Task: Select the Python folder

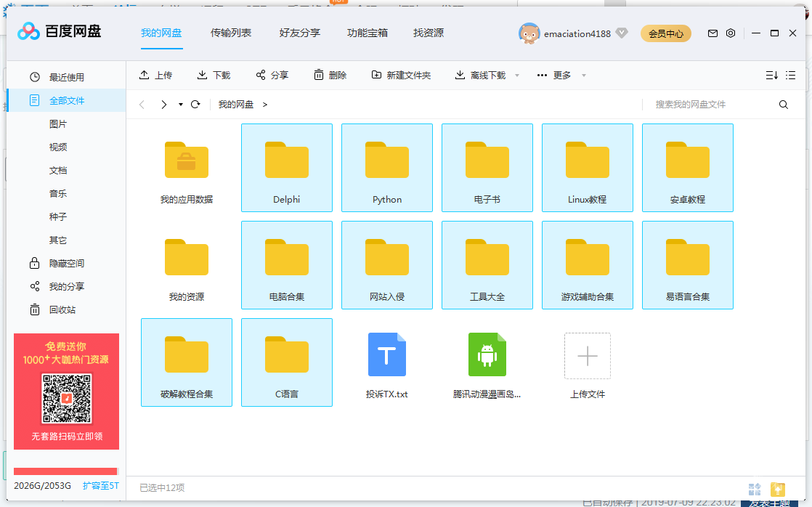Action: (387, 168)
